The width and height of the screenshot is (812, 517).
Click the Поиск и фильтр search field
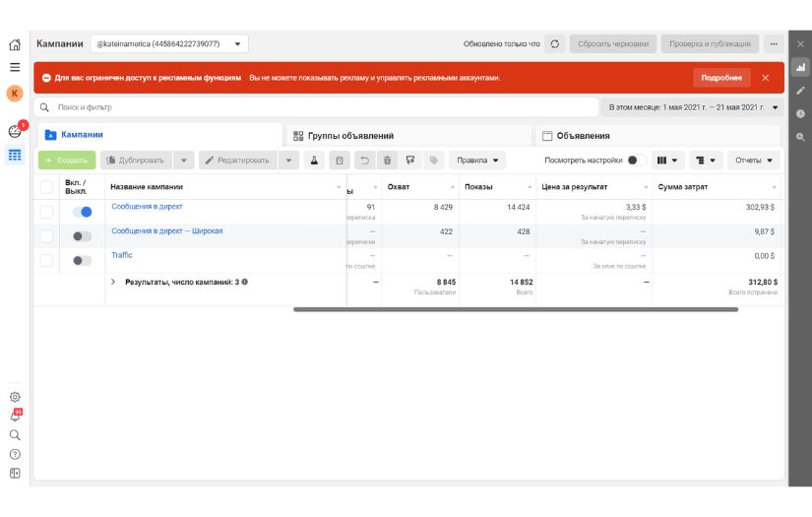315,107
